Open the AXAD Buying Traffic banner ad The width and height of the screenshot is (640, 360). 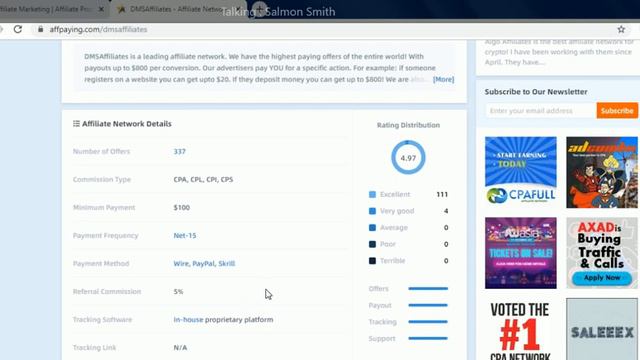(602, 253)
